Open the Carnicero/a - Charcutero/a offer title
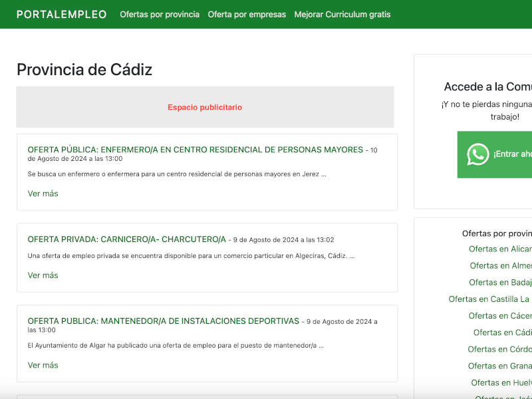 coord(127,239)
